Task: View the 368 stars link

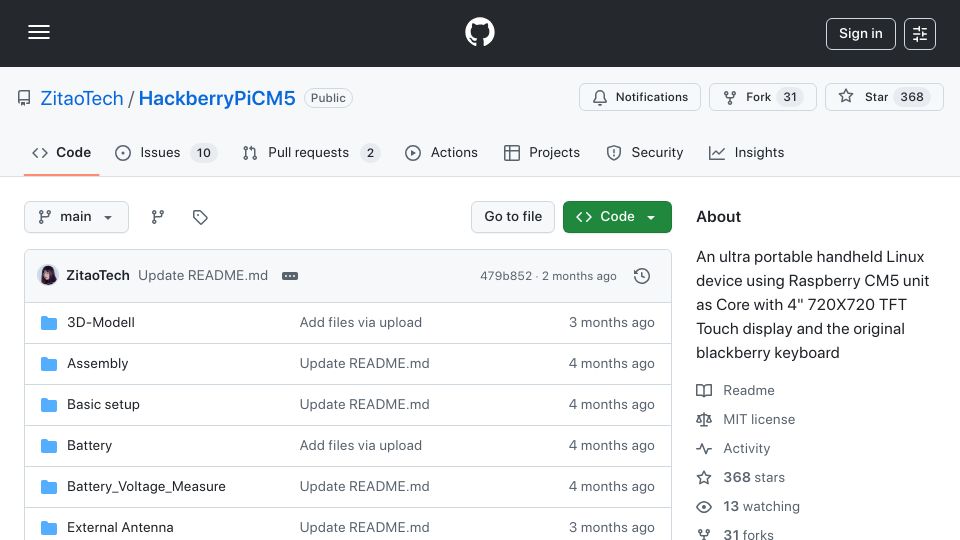Action: [741, 478]
